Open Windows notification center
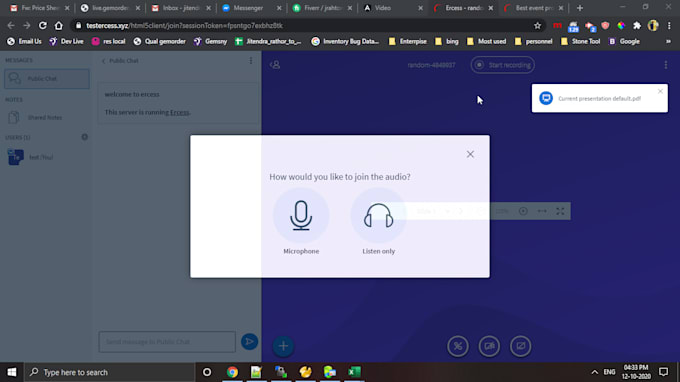 click(664, 372)
